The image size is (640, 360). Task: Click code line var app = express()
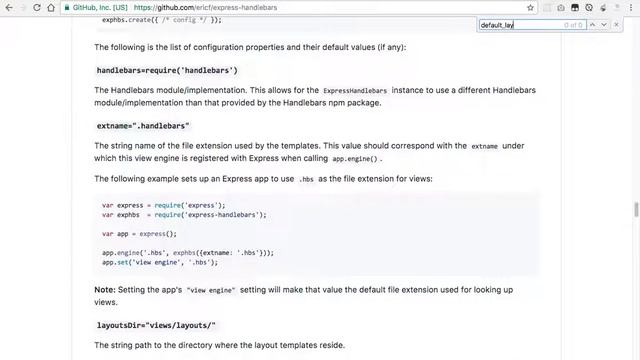139,234
